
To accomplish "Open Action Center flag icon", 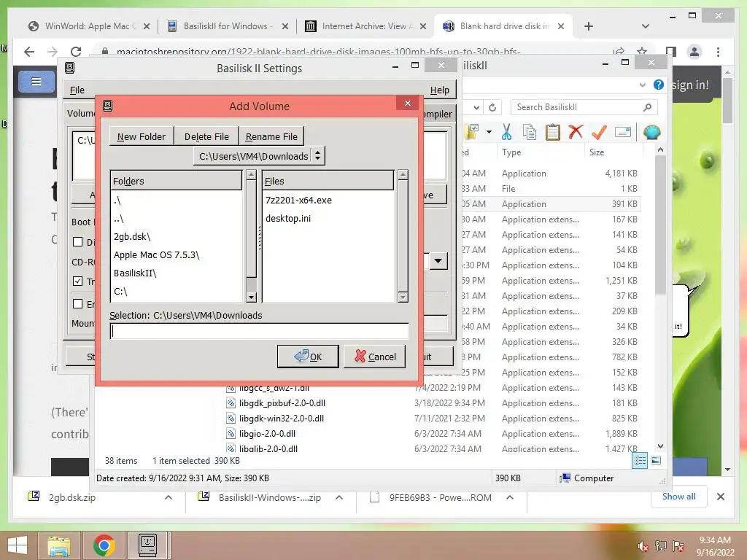I will tap(678, 545).
